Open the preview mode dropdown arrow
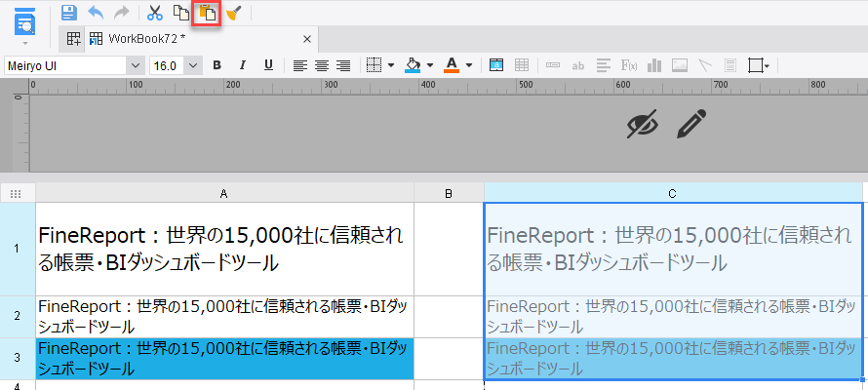This screenshot has width=868, height=390. pos(25,43)
